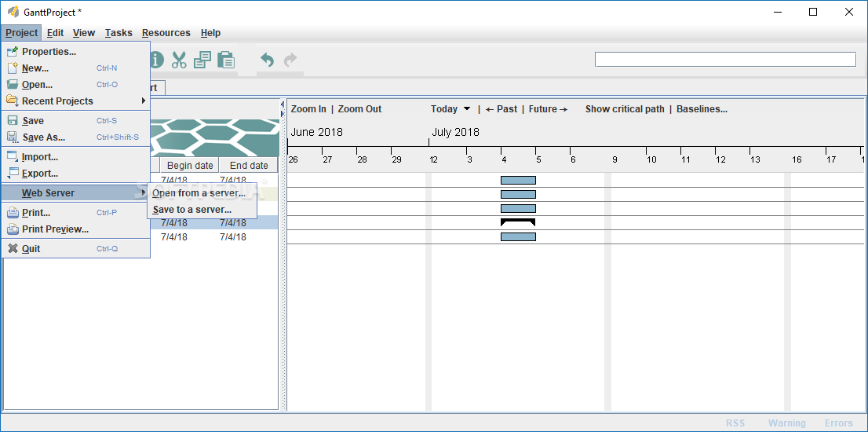Open the Resources menu
Image resolution: width=868 pixels, height=432 pixels.
click(x=166, y=33)
